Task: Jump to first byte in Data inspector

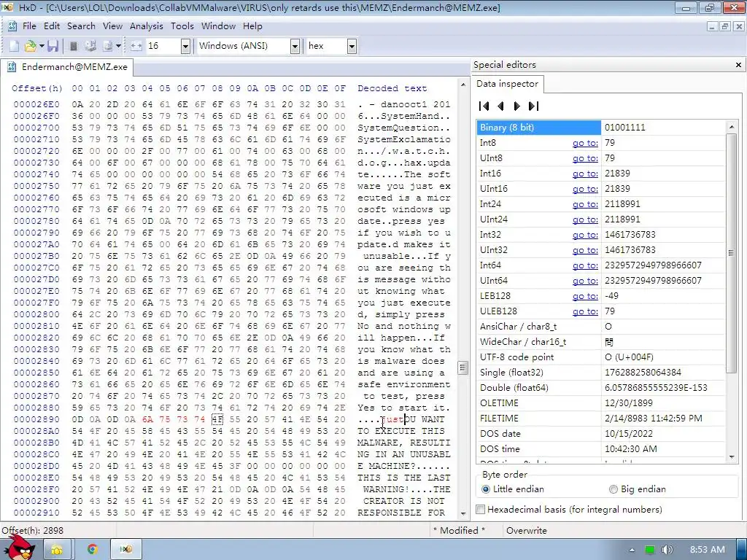Action: point(484,106)
